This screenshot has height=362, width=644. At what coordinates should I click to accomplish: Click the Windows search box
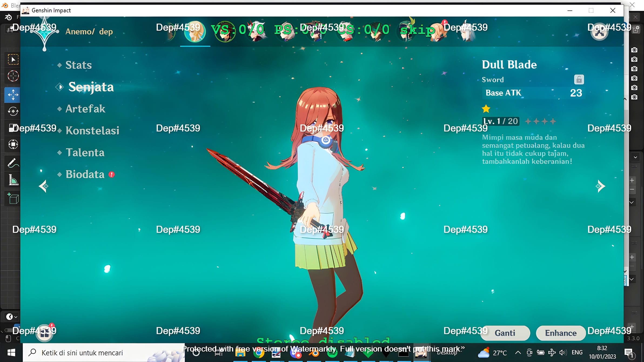tap(104, 353)
